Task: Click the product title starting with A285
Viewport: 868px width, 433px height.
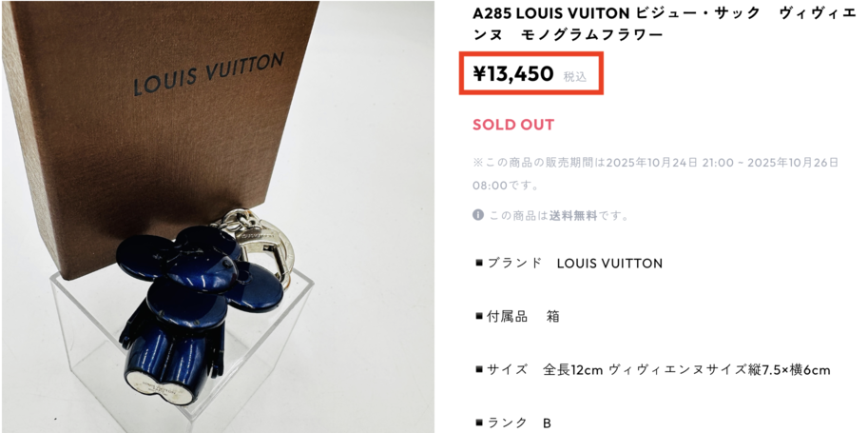Action: click(665, 25)
